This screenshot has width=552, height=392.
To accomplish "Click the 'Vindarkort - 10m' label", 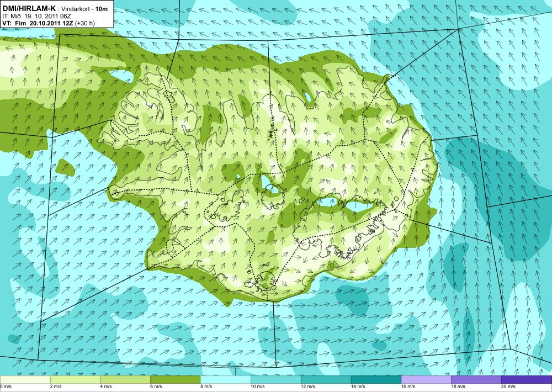I will pos(84,9).
